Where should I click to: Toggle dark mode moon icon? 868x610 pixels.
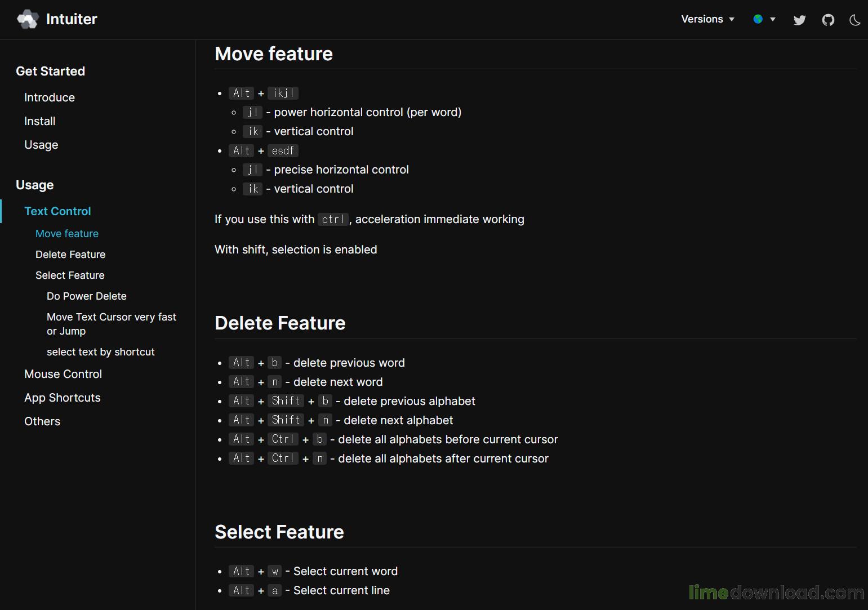pyautogui.click(x=855, y=20)
